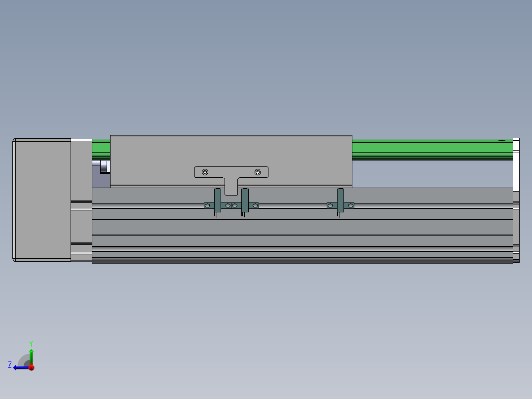Click the Y axis label of the triad
Image resolution: width=532 pixels, height=399 pixels.
click(x=31, y=343)
